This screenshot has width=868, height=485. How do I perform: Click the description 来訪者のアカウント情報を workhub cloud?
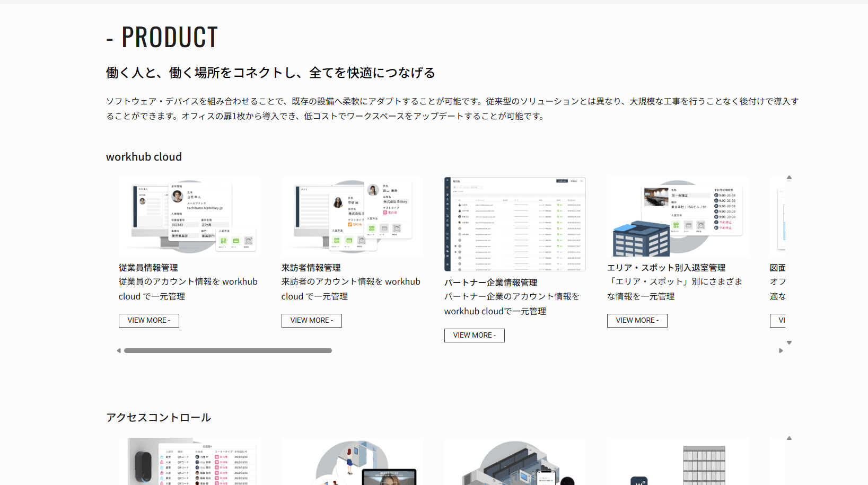(x=351, y=289)
